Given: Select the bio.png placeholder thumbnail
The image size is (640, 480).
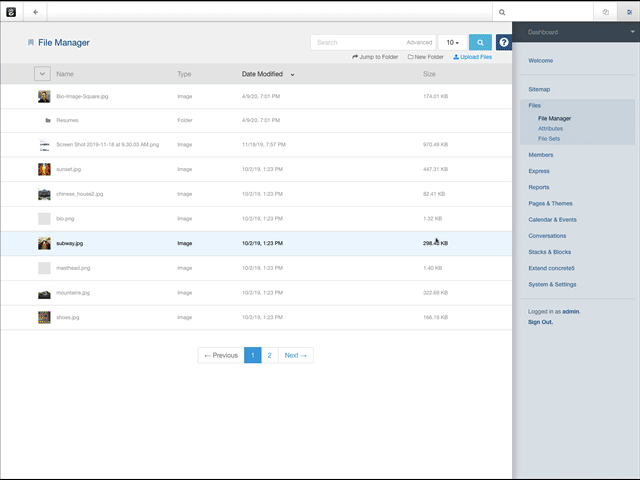Looking at the screenshot, I should (44, 218).
